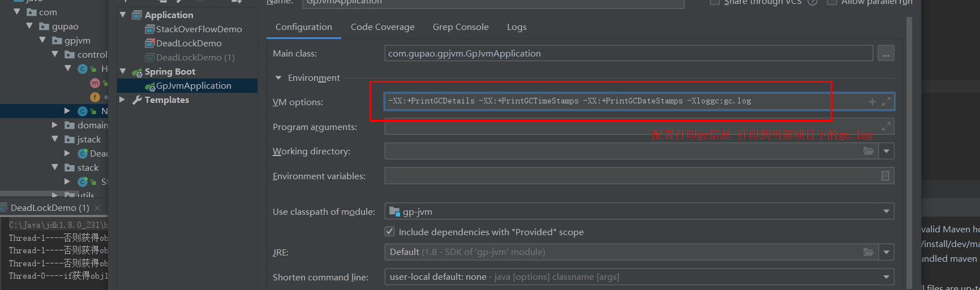Click the Application category icon
The width and height of the screenshot is (980, 290).
pos(137,15)
